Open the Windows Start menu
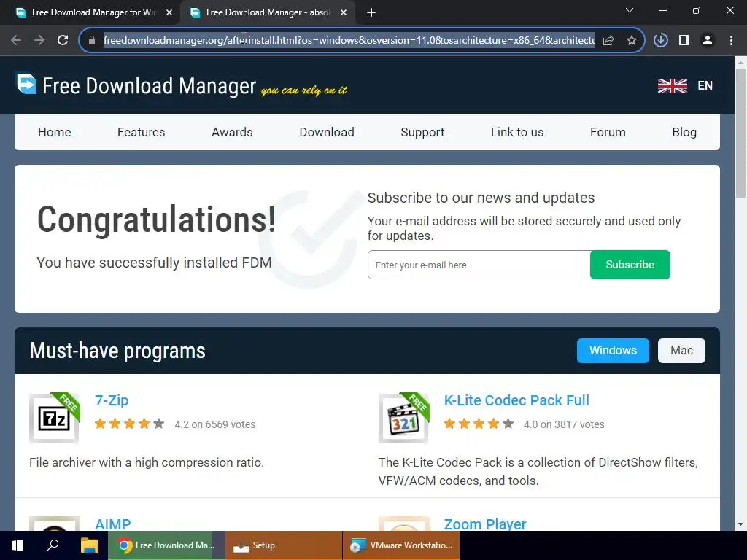747x560 pixels. coord(18,545)
